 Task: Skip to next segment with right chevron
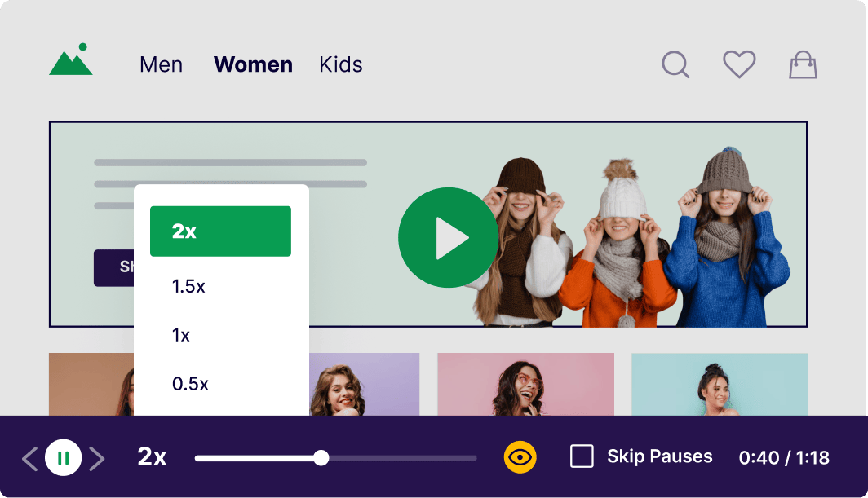tap(97, 457)
